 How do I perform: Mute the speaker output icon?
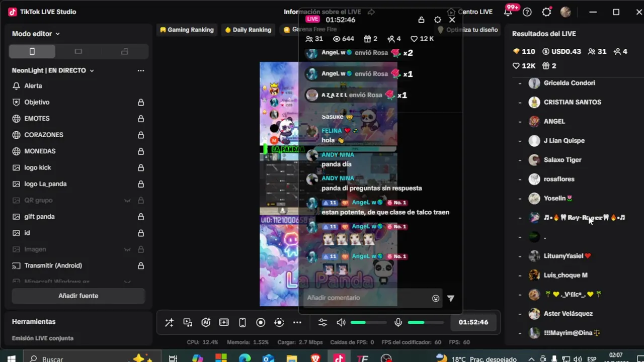(341, 323)
